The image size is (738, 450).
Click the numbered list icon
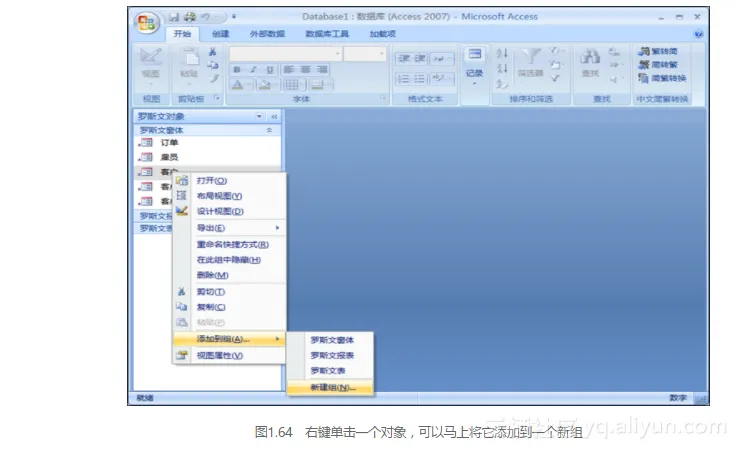(x=403, y=79)
